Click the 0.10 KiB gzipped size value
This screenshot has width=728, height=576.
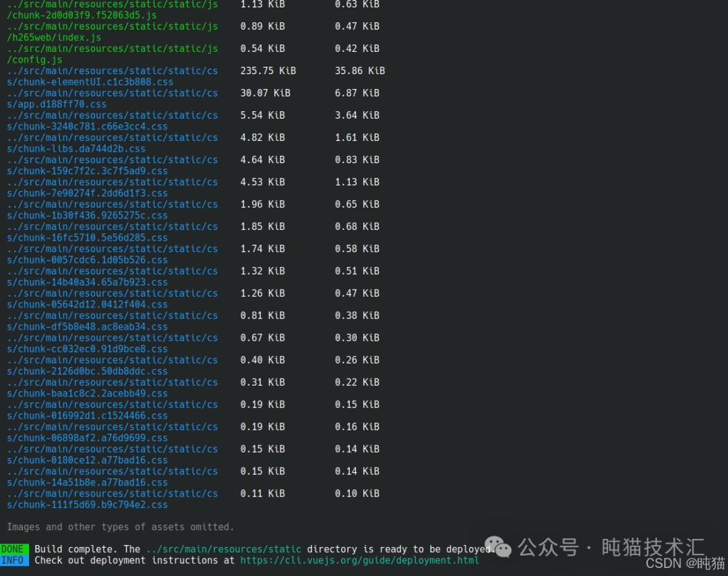357,494
